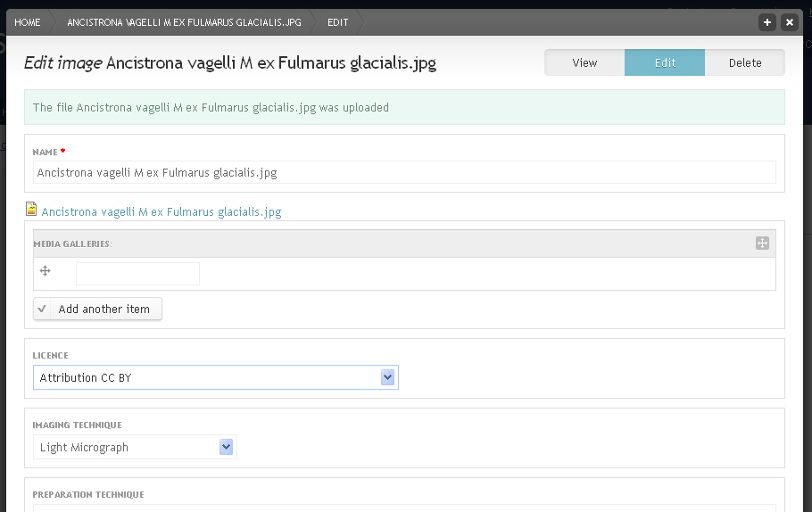Switch to the View tab

click(x=584, y=62)
